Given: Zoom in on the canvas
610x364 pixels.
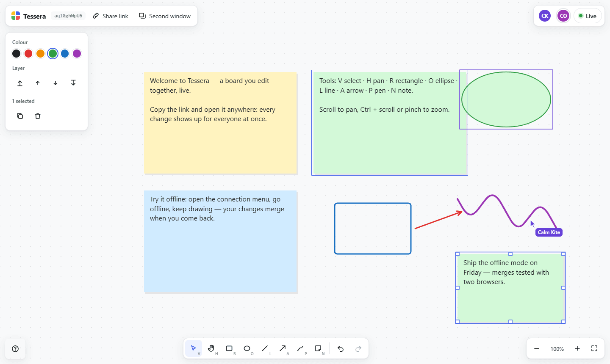Looking at the screenshot, I should (577, 348).
